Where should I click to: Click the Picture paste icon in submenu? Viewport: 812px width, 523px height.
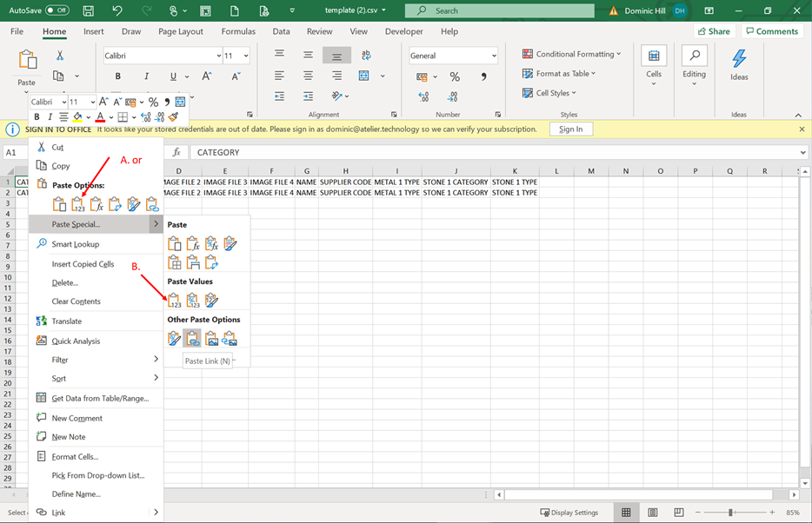click(211, 338)
